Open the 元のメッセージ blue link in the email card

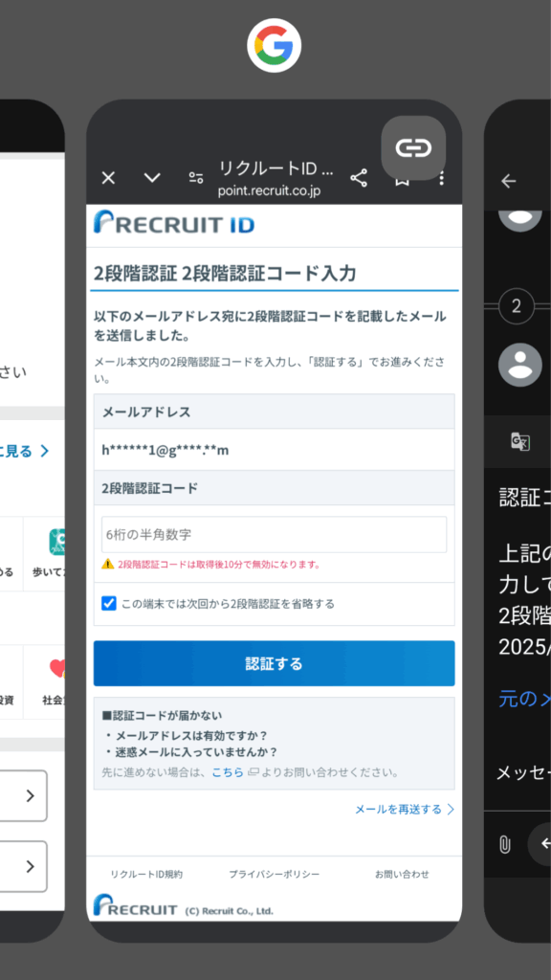click(x=525, y=700)
